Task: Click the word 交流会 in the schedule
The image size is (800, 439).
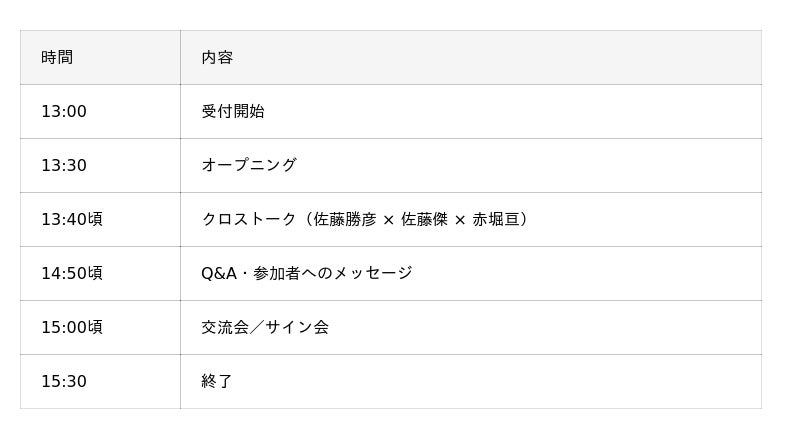Action: click(225, 328)
